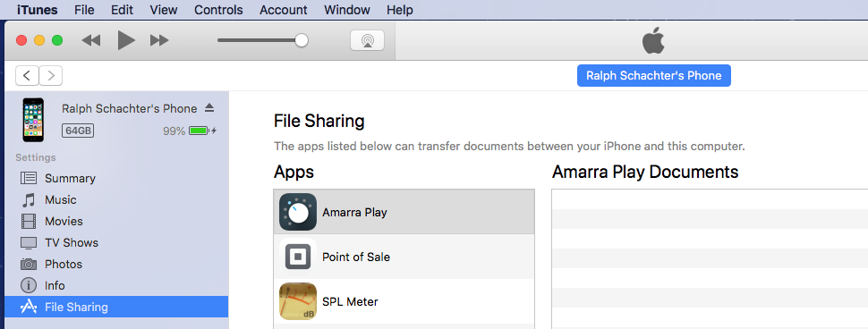Choose the SPL Meter app
The image size is (868, 329).
pyautogui.click(x=404, y=301)
